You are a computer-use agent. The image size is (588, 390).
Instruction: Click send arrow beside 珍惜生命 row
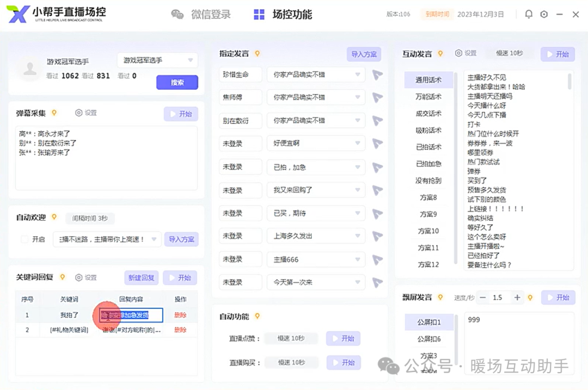click(x=377, y=75)
